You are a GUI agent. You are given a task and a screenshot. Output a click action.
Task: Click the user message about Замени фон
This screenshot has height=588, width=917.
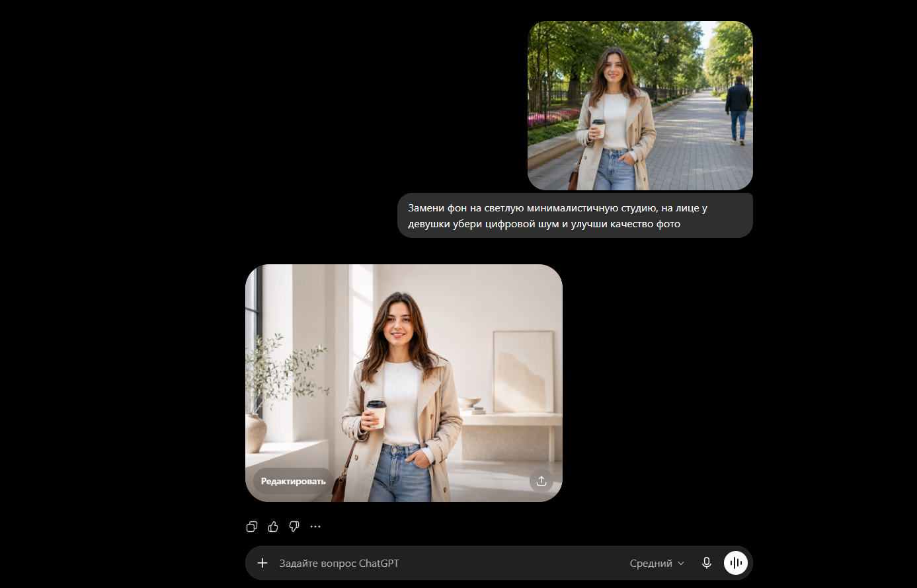[575, 215]
